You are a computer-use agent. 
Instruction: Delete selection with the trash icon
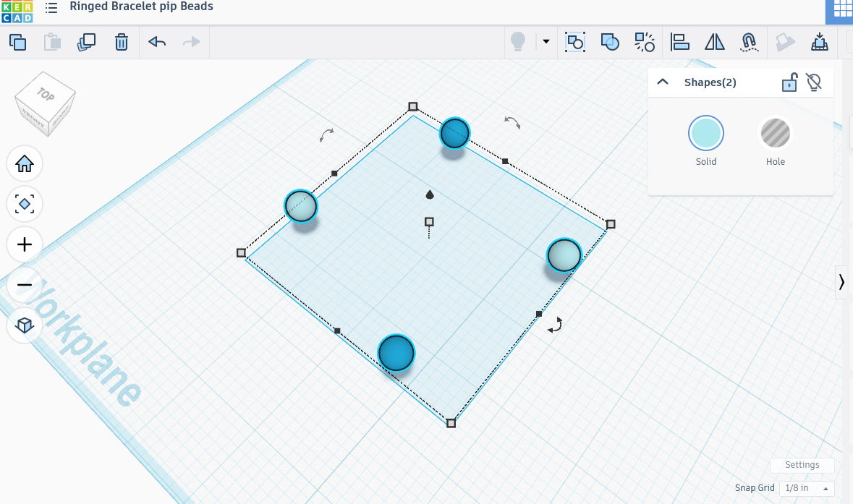pyautogui.click(x=122, y=42)
